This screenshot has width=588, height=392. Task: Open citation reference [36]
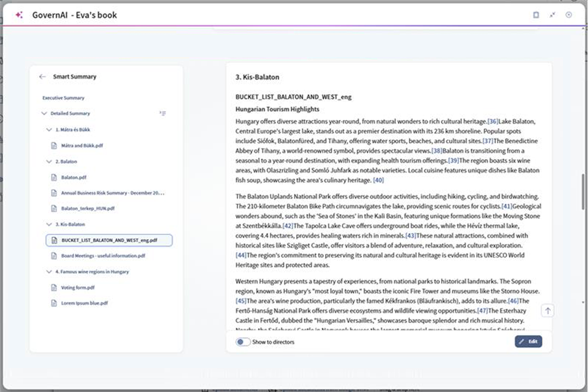tap(493, 121)
